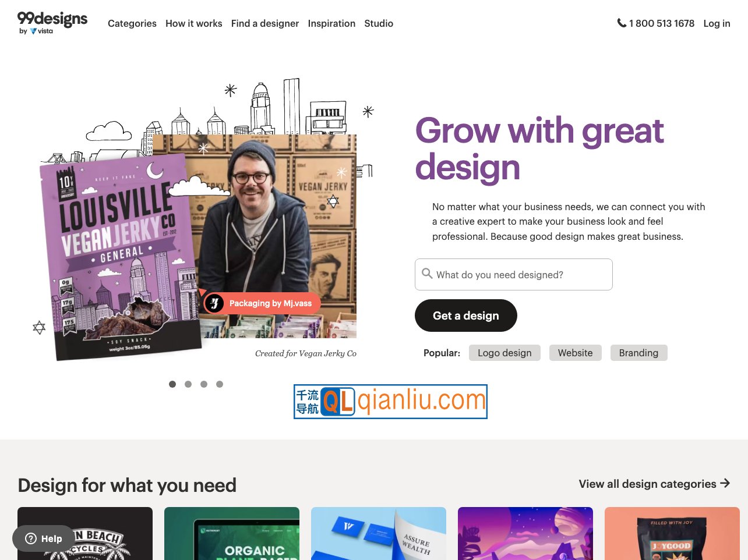Viewport: 748px width, 560px height.
Task: Open the Inspiration menu
Action: (x=331, y=23)
